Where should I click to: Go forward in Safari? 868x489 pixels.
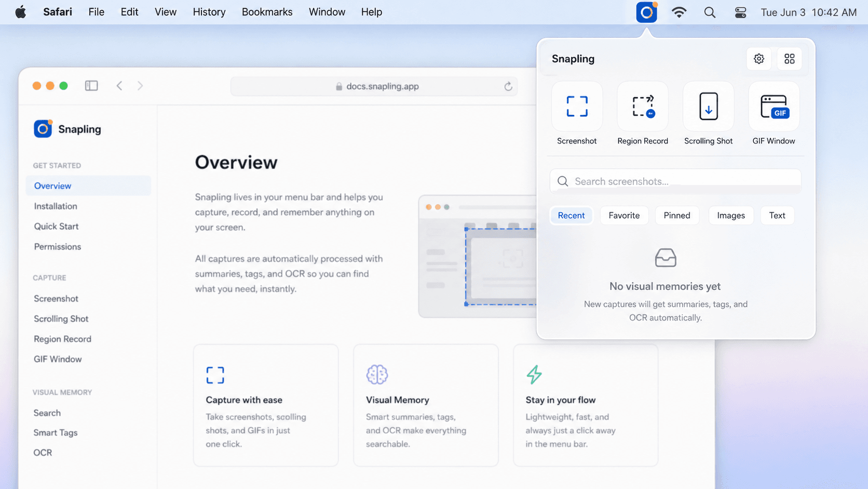(x=140, y=86)
